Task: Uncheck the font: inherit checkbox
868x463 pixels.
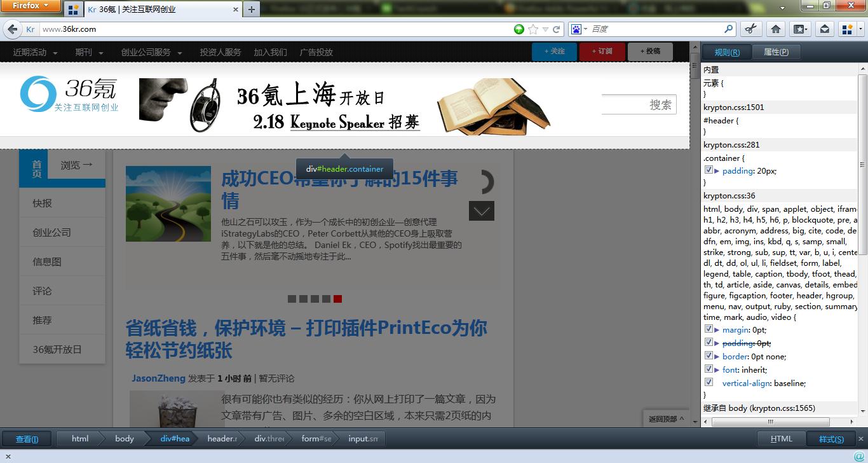Action: coord(709,369)
